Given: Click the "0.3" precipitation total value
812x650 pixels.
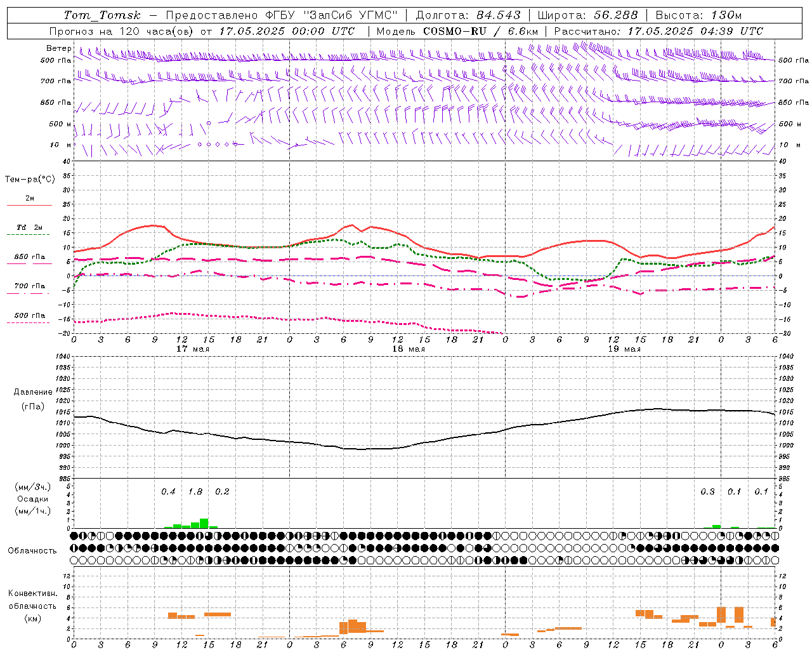Looking at the screenshot, I should [707, 492].
